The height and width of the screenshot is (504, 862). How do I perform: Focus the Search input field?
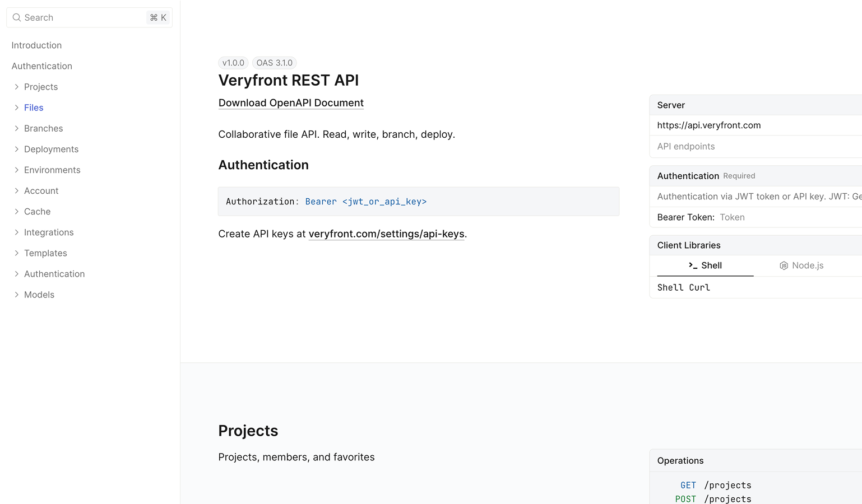(84, 17)
